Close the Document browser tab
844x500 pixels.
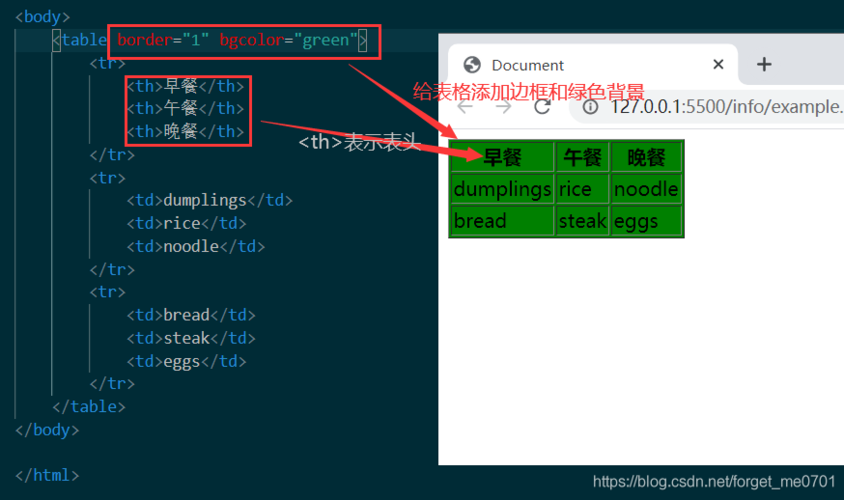coord(718,64)
